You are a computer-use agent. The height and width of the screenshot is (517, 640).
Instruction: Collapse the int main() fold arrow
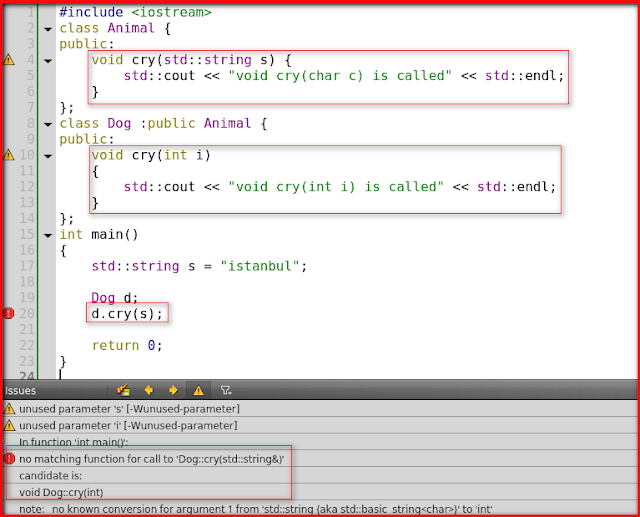[x=48, y=235]
